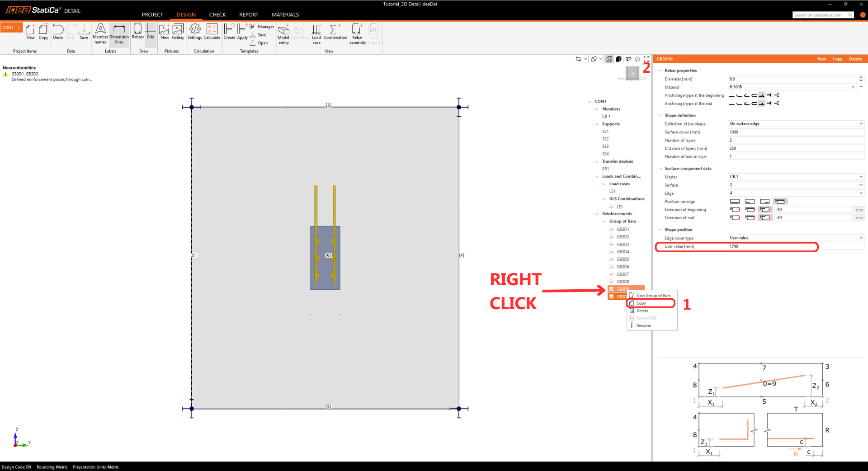This screenshot has height=471, width=868.
Task: Uncheck the GB3D7 checkbox
Action: pos(612,274)
